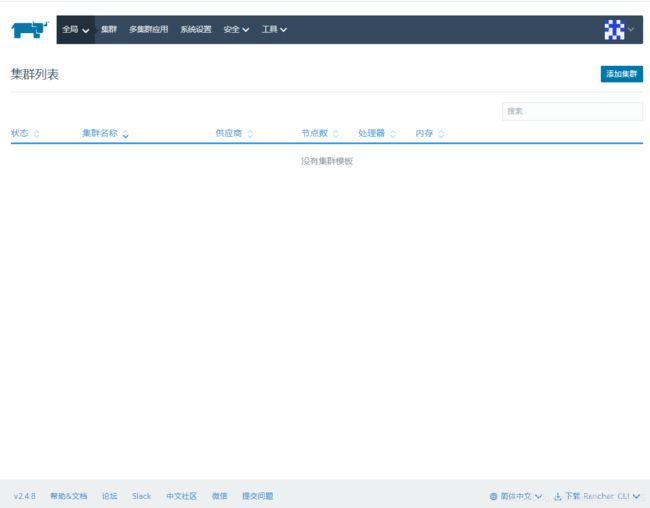Click the 添加集群 button

pos(621,74)
